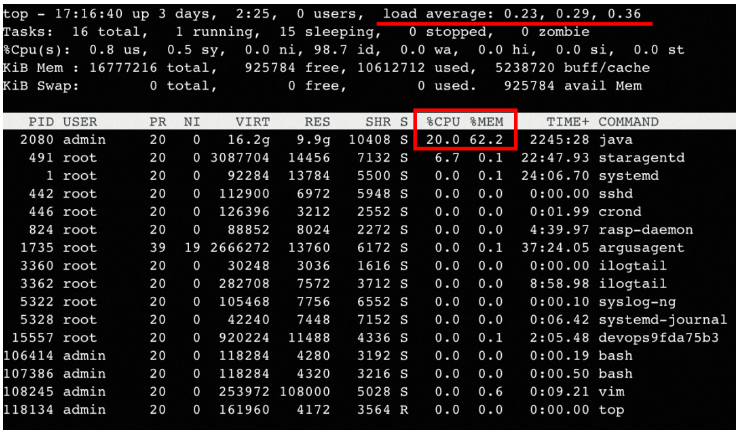Click the 9.9g RES value

coord(313,140)
